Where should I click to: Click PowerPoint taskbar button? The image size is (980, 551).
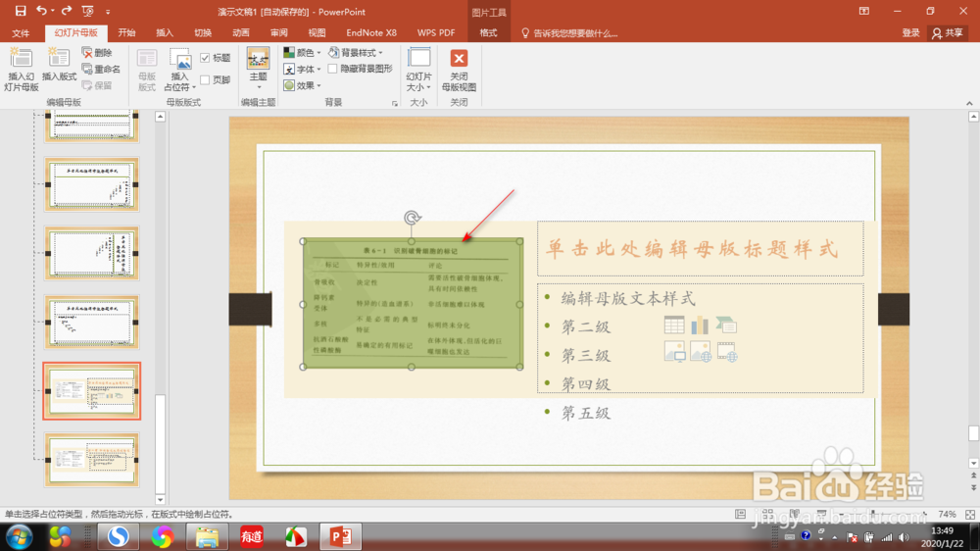341,536
